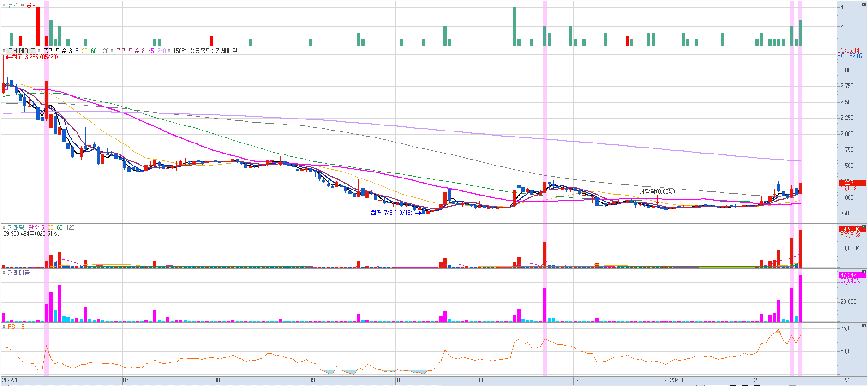Toggle the marker beside RSI 18
Image resolution: width=868 pixels, height=386 pixels.
coord(4,327)
